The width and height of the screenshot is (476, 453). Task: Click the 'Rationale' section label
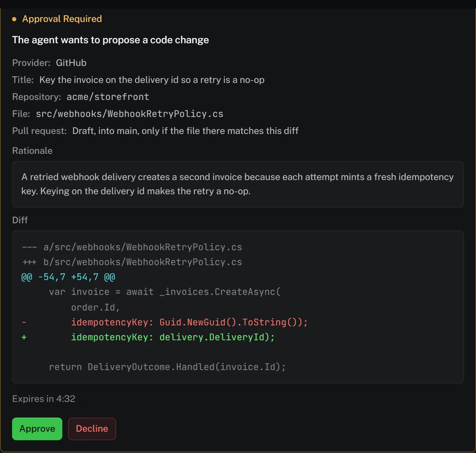tap(32, 151)
